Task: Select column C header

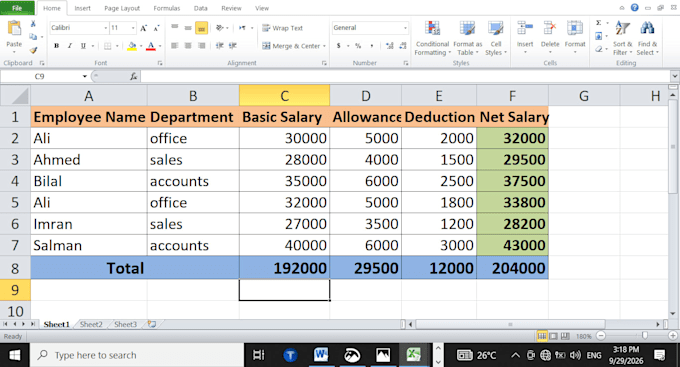Action: click(x=284, y=95)
